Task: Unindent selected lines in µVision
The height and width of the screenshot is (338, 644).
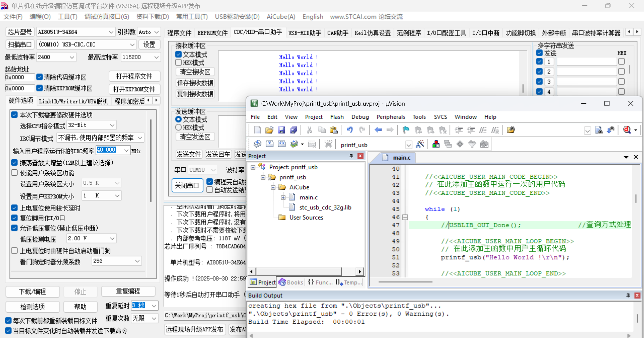Action: 471,130
